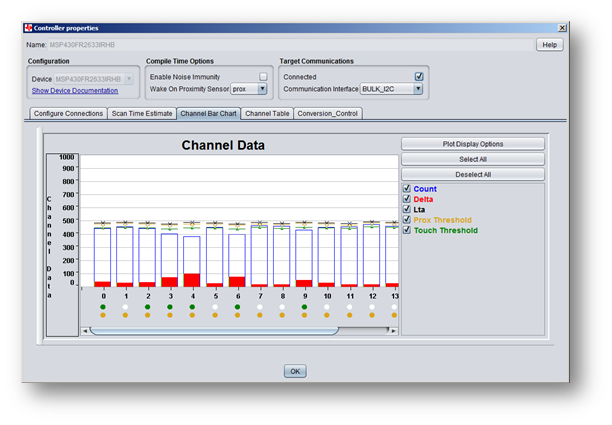Uncheck the Count plot checkbox

pyautogui.click(x=406, y=188)
